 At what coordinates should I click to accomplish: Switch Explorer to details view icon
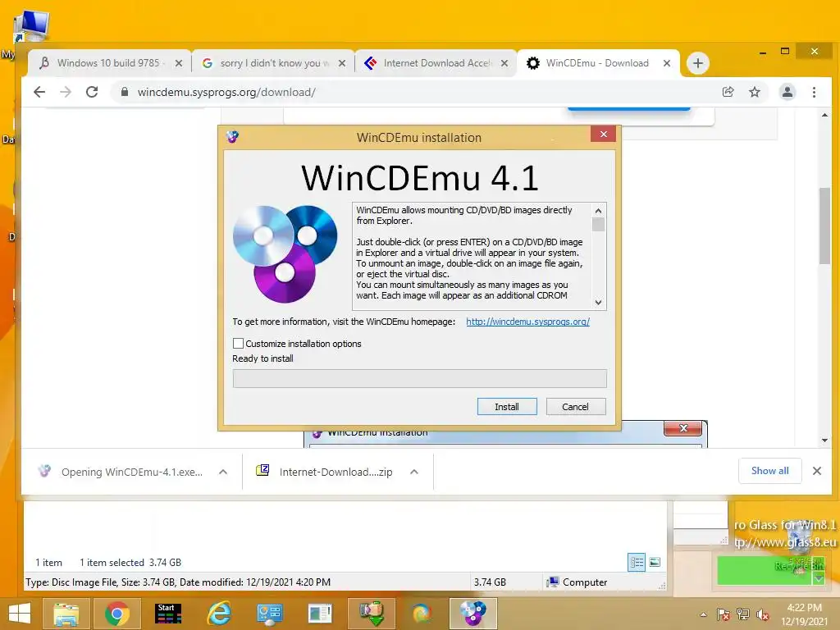[637, 563]
